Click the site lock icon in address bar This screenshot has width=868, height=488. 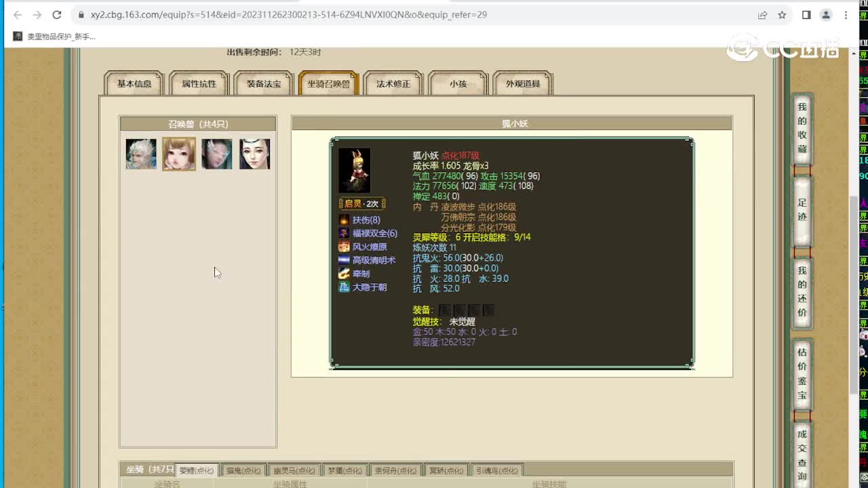tap(81, 14)
